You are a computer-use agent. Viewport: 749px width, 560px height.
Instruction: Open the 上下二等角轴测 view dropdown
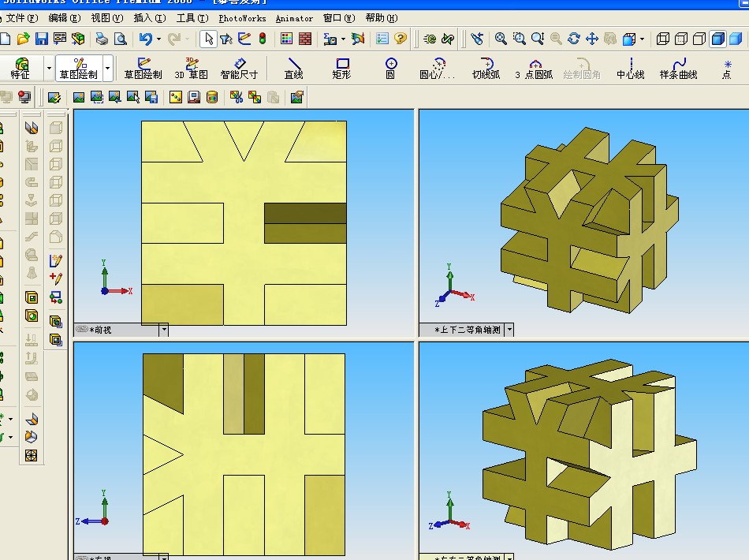[509, 330]
